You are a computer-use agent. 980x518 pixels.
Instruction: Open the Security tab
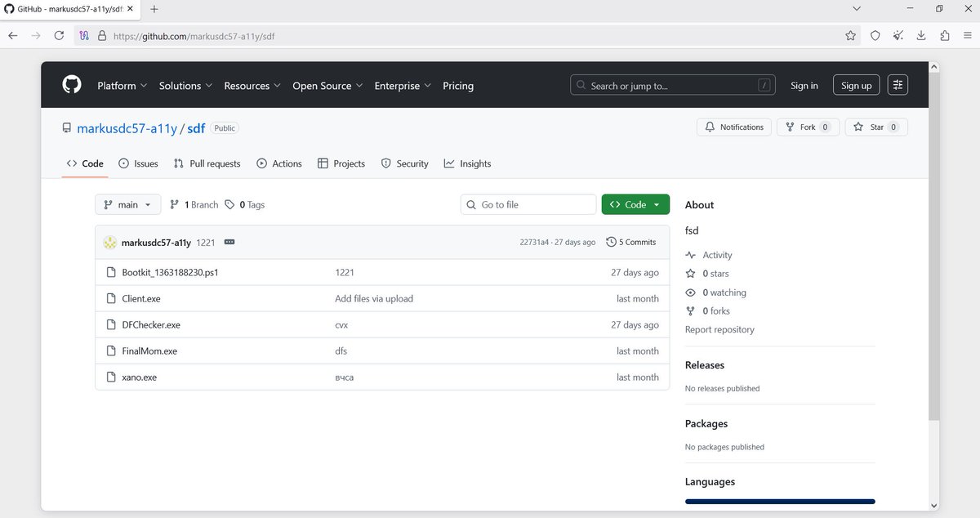(x=405, y=163)
